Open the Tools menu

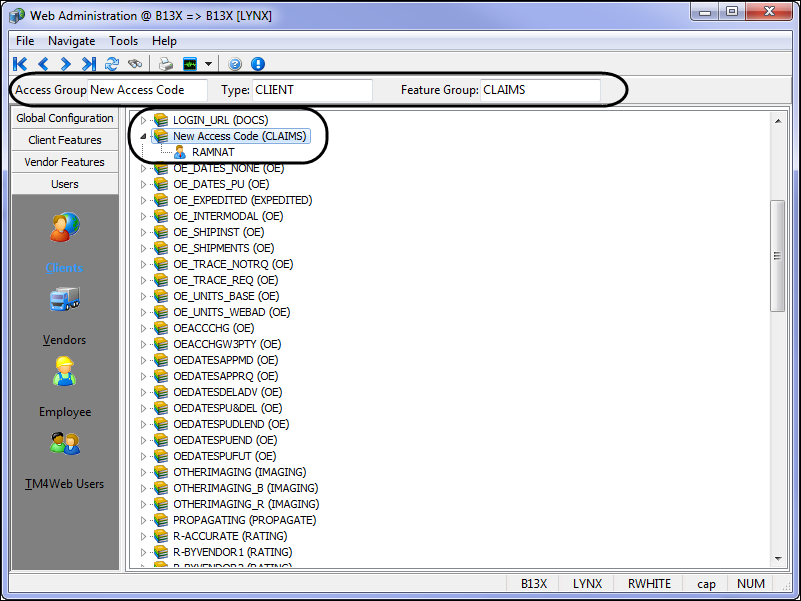click(x=123, y=41)
